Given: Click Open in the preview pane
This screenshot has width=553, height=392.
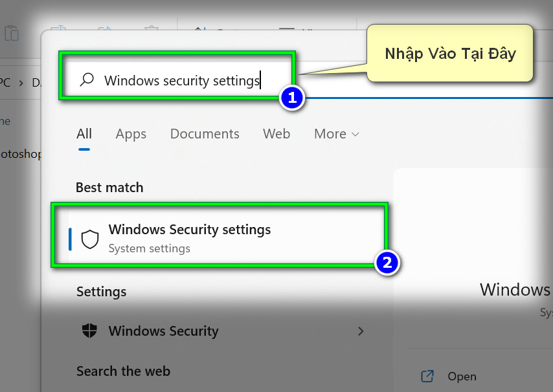Looking at the screenshot, I should click(x=462, y=376).
